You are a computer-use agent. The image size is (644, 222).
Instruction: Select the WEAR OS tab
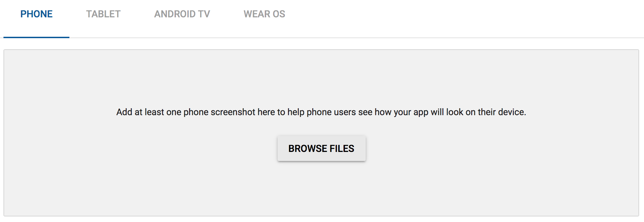point(264,14)
